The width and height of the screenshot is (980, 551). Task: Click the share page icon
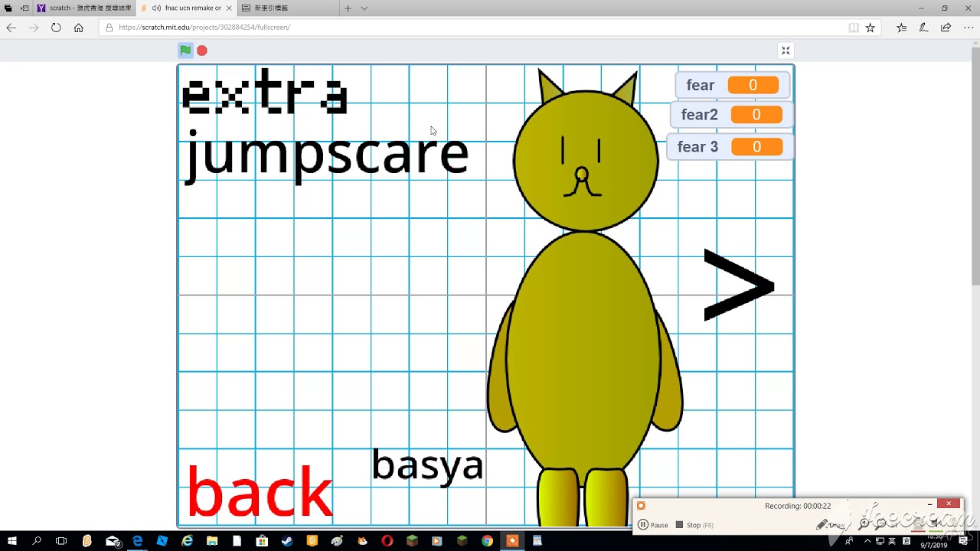[x=946, y=28]
